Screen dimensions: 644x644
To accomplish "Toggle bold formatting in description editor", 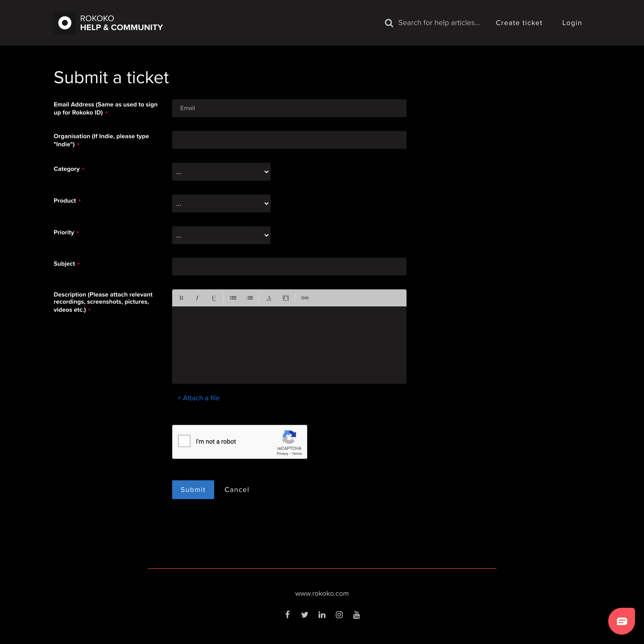I will tap(181, 298).
